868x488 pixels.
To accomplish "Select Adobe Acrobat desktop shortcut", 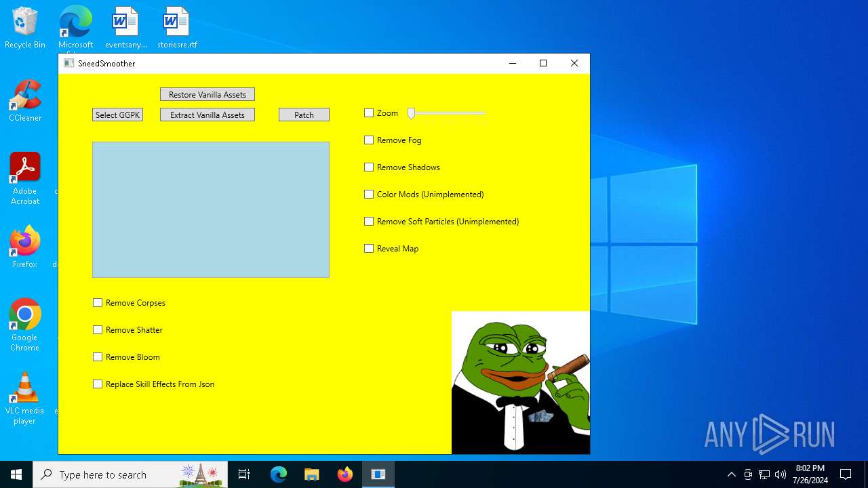I will click(x=25, y=179).
